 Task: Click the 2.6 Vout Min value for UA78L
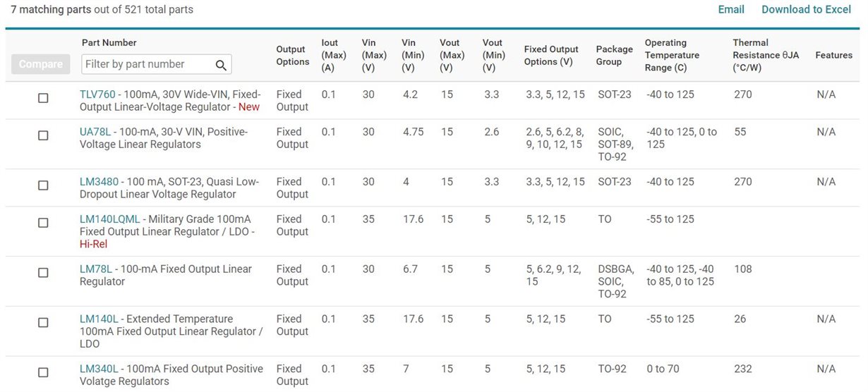pos(492,132)
